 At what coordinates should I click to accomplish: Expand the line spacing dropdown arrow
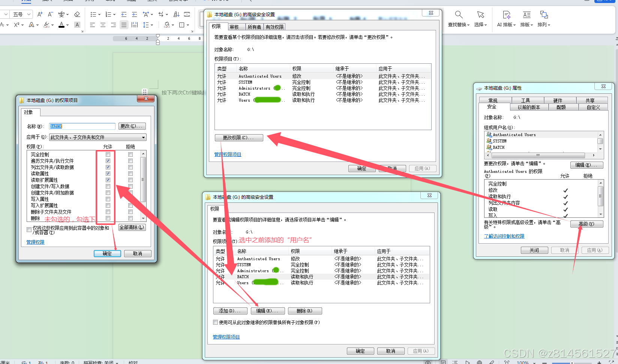(152, 25)
